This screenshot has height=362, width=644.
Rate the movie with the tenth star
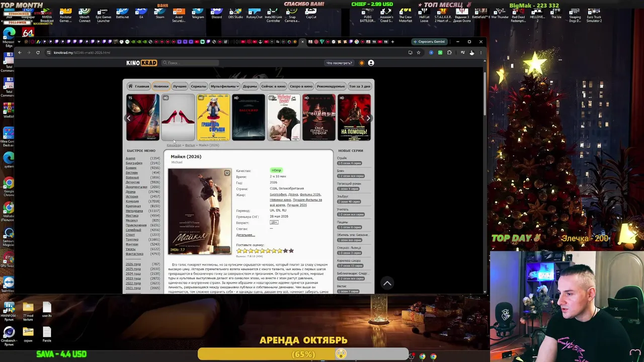[291, 250]
